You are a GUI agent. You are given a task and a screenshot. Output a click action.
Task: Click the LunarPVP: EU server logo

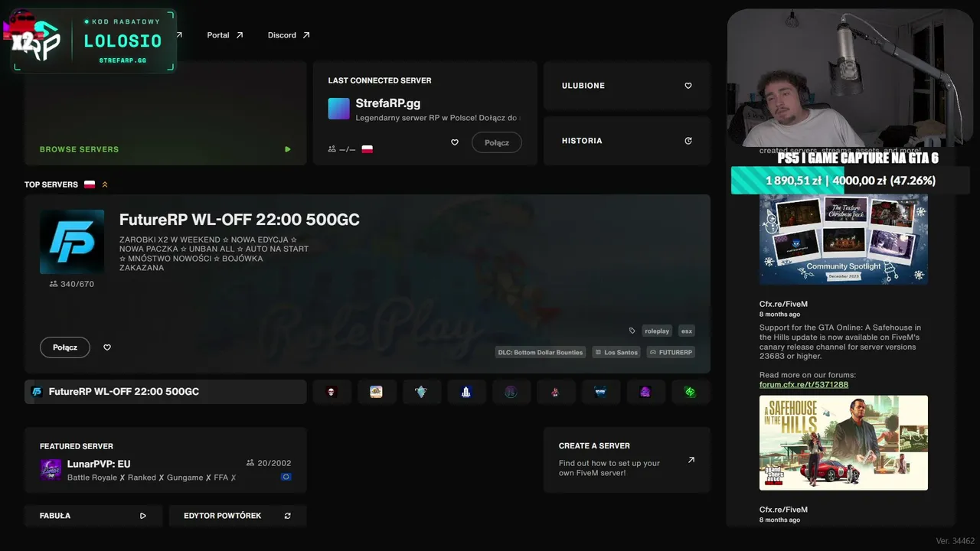[51, 470]
